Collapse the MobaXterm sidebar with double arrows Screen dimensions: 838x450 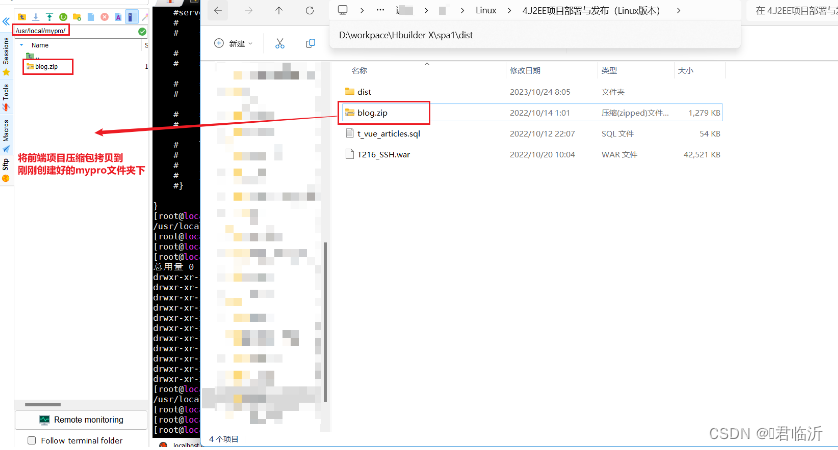pos(6,21)
